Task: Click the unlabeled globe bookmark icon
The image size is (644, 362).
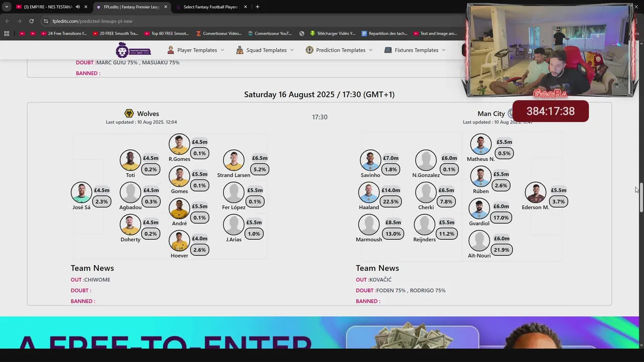Action: [302, 34]
